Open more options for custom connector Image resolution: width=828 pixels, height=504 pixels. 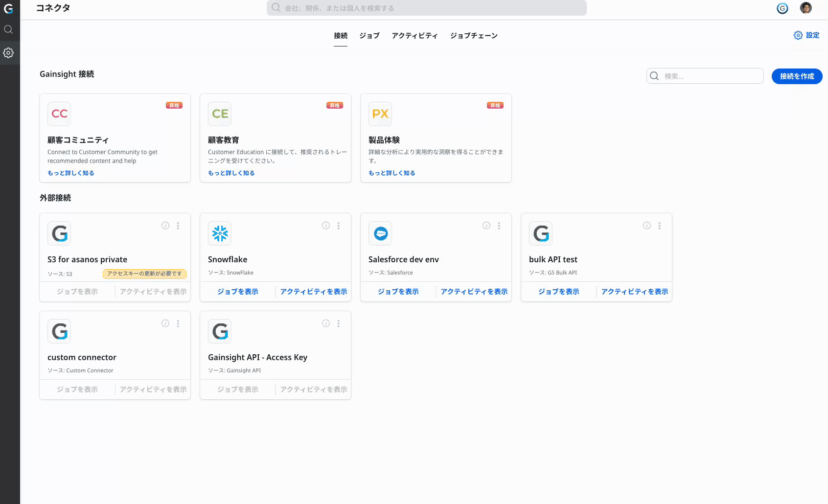[x=178, y=323]
